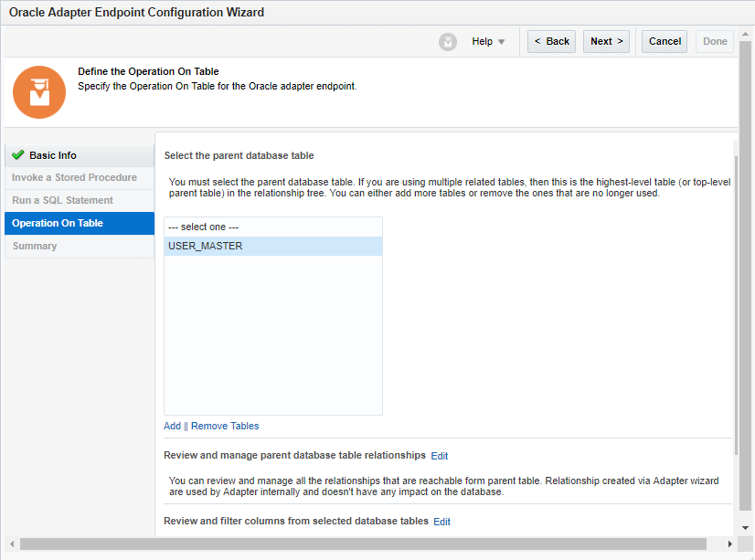Click the Remove Tables link
The width and height of the screenshot is (755, 560).
224,426
